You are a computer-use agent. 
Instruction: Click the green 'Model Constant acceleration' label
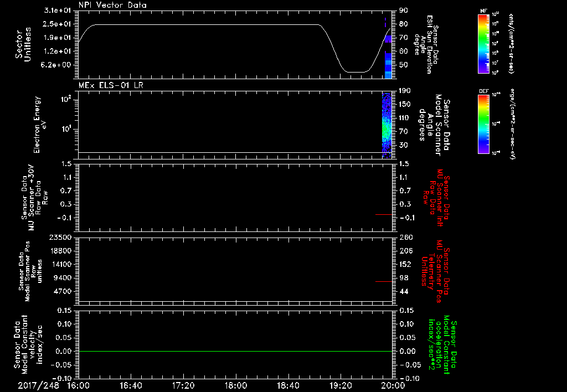tap(442, 345)
